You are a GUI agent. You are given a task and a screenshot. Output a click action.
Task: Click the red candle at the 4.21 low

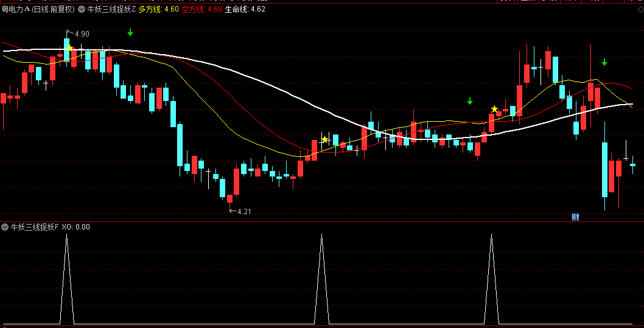pyautogui.click(x=229, y=199)
